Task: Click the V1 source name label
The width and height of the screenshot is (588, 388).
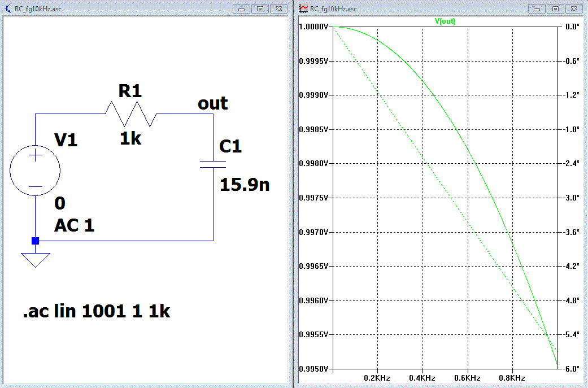Action: [x=66, y=140]
